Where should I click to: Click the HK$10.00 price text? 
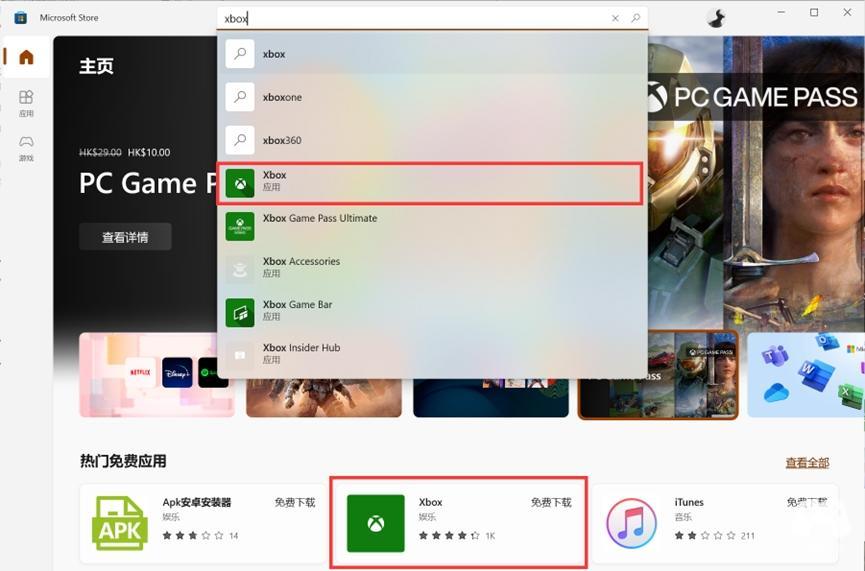pyautogui.click(x=149, y=152)
